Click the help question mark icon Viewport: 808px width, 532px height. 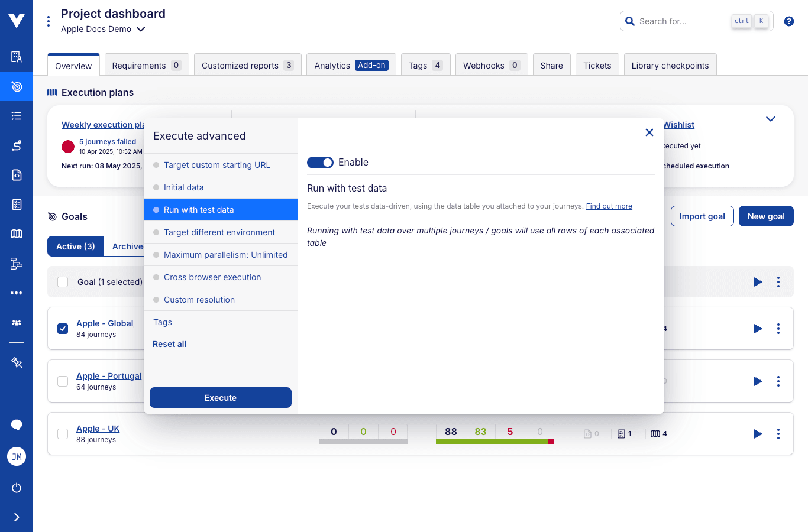(788, 21)
